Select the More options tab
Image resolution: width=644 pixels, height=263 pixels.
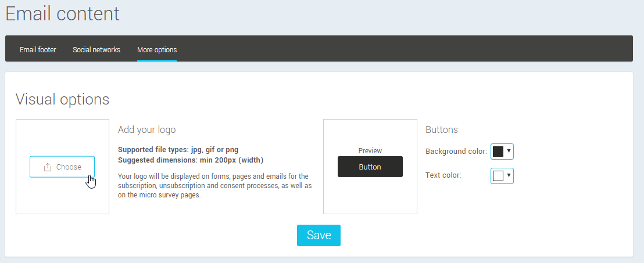click(x=157, y=50)
